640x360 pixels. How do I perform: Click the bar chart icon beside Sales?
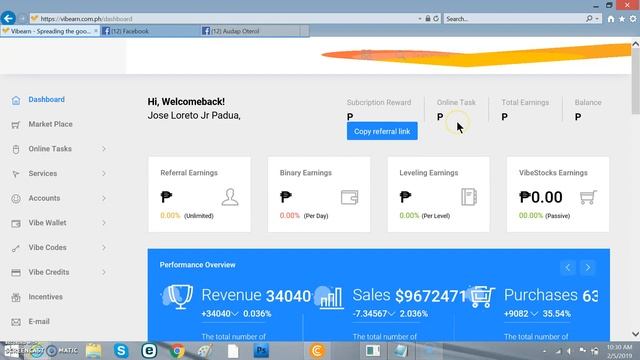click(x=330, y=297)
